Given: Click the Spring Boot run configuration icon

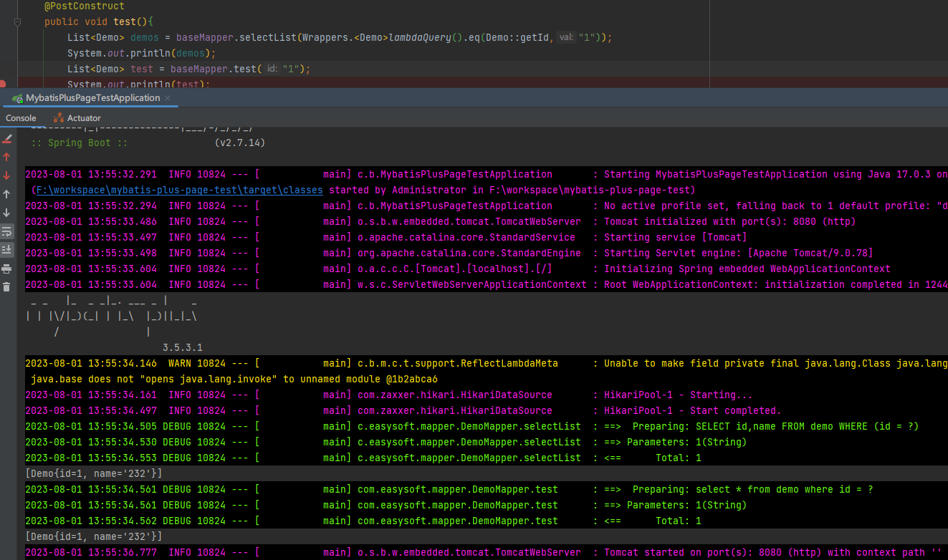Looking at the screenshot, I should coord(17,98).
